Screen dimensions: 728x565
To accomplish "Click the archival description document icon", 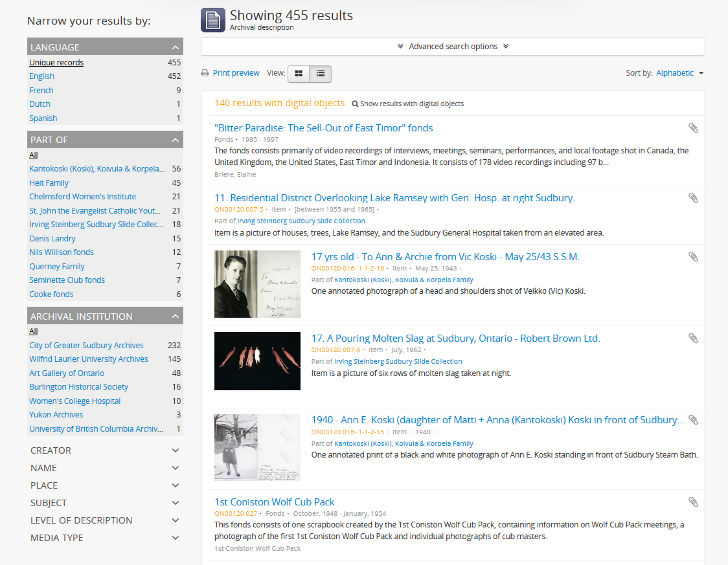I will click(x=213, y=20).
